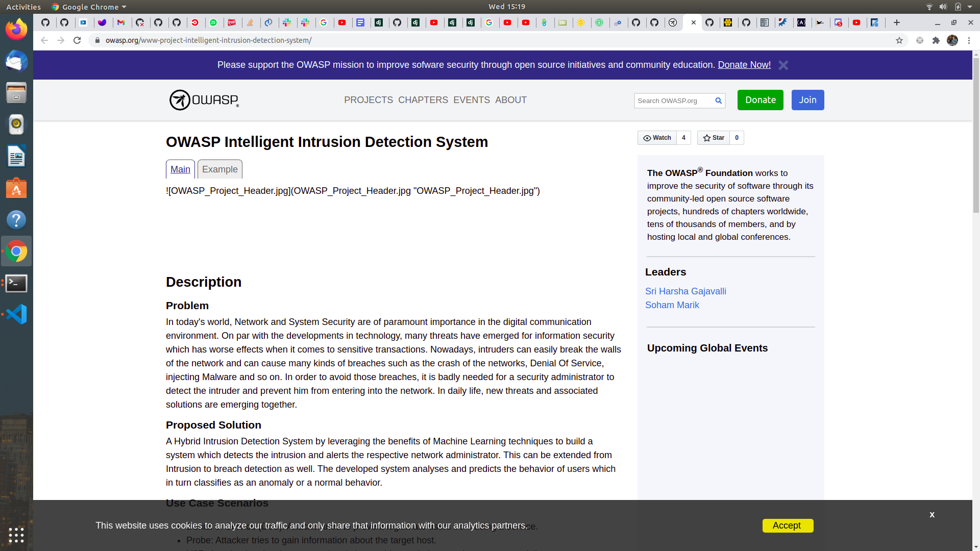The width and height of the screenshot is (980, 551).
Task: Open a new tab with plus button
Action: 896,22
